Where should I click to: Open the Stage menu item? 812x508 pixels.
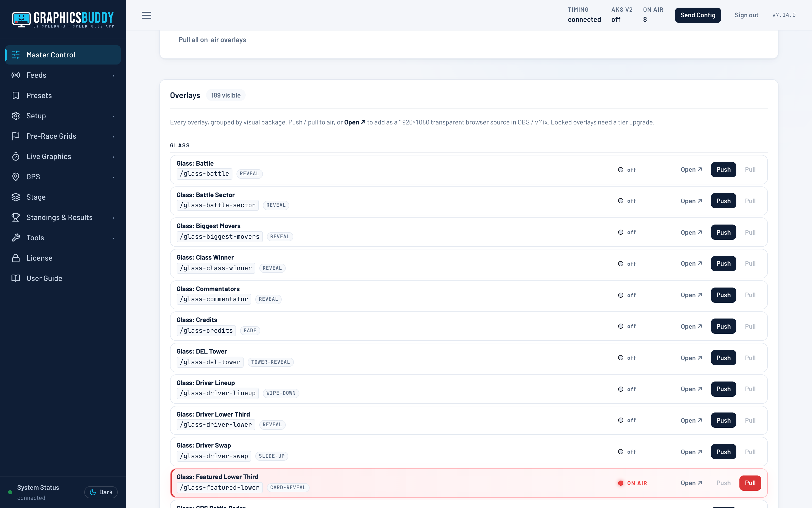tap(63, 197)
